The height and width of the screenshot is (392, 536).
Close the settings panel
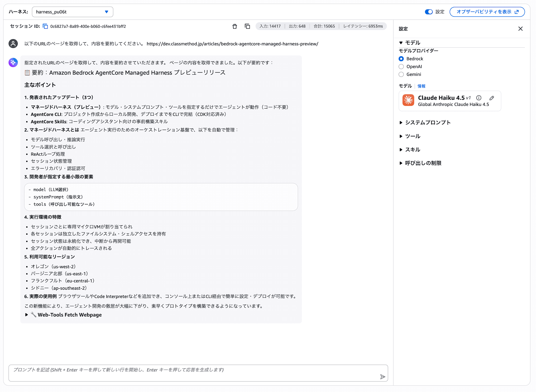pos(520,29)
